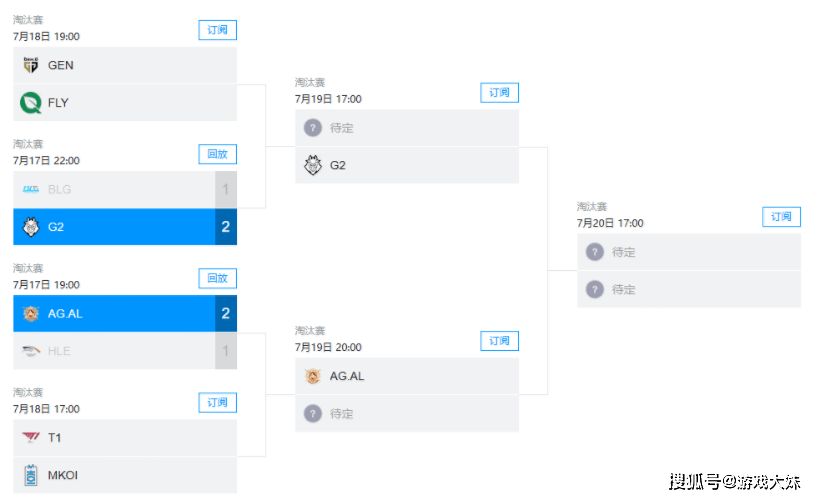The image size is (817, 499).
Task: Click the G2 logo in the blue highlighted row
Action: (x=31, y=227)
